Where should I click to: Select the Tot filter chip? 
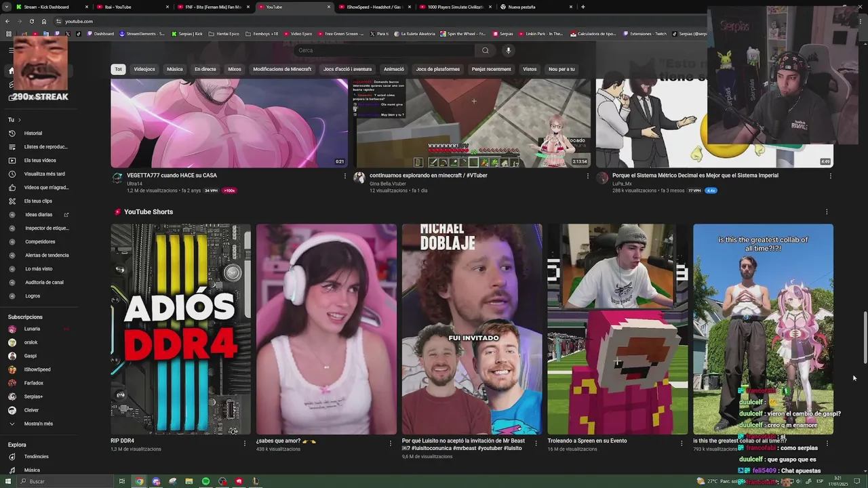118,69
